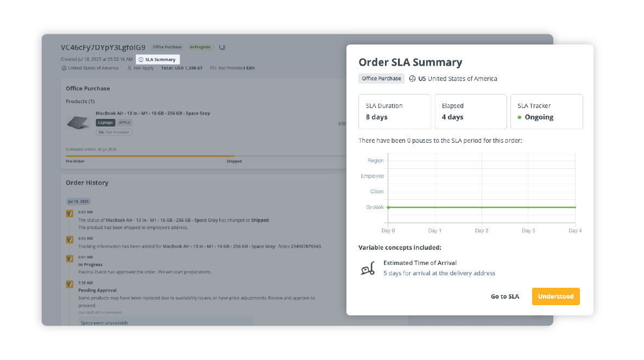Click the 6:03 AM tracking information history icon

[x=70, y=239]
